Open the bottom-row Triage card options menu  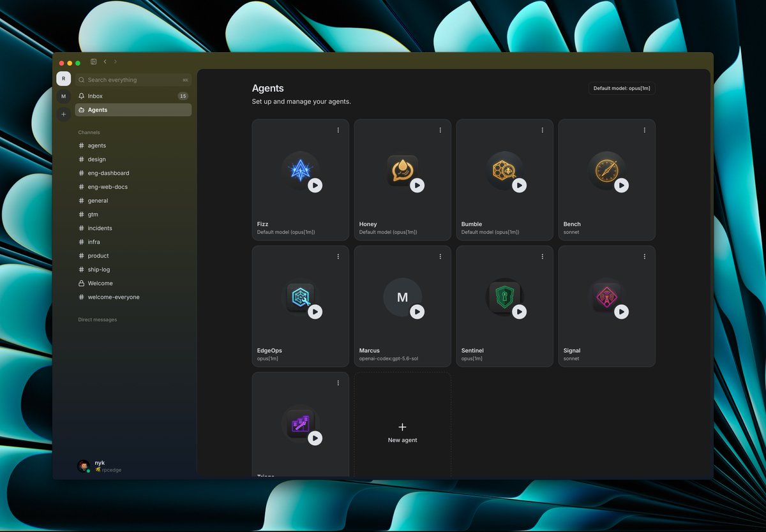click(338, 383)
